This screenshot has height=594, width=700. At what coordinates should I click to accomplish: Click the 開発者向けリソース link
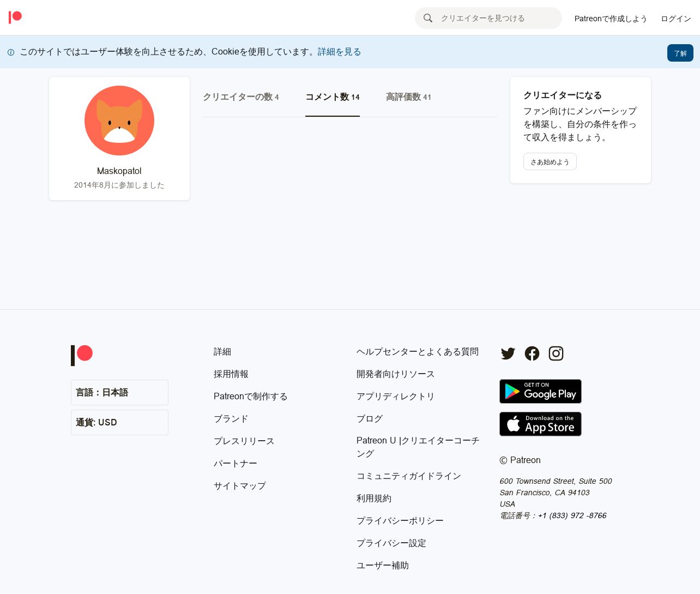pos(396,374)
